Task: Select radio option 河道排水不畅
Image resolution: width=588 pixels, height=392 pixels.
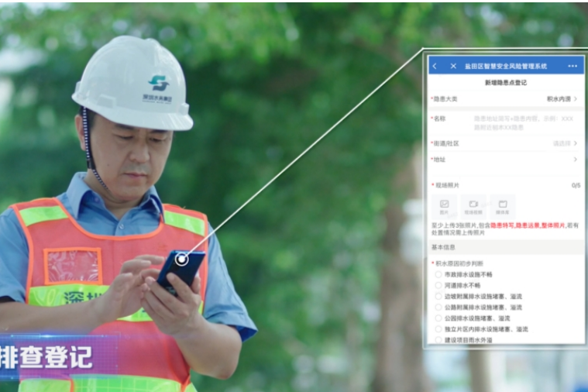Action: [438, 285]
